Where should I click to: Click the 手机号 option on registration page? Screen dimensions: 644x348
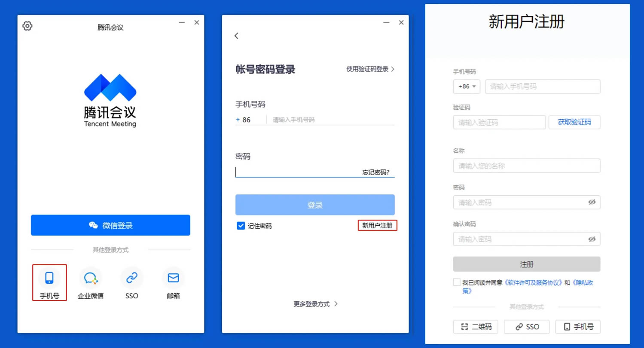click(577, 327)
